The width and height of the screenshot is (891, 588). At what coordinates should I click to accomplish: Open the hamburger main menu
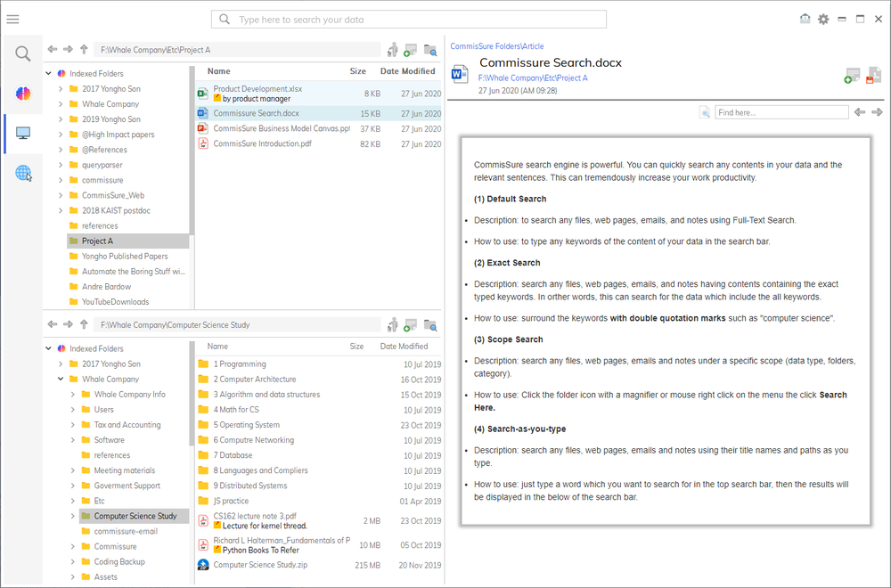pyautogui.click(x=12, y=20)
